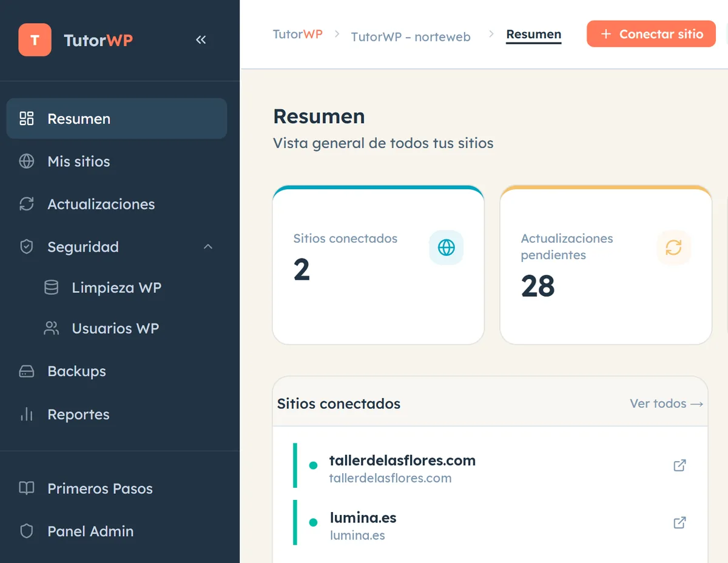The image size is (728, 563).
Task: Click the TutorWP brand name in sidebar
Action: [98, 40]
